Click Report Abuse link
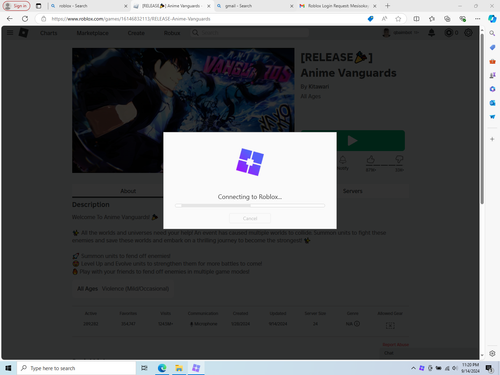The height and width of the screenshot is (375, 500). (x=396, y=345)
